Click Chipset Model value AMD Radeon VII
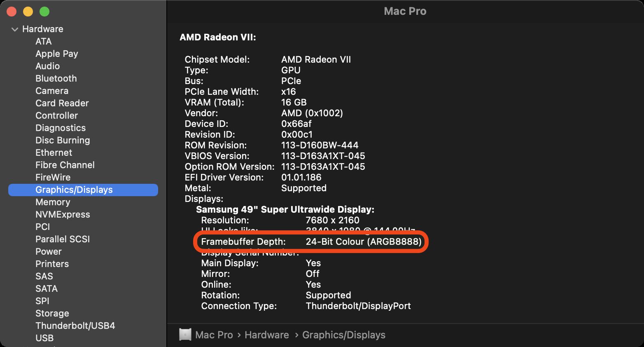Viewport: 644px width, 347px height. pos(316,60)
